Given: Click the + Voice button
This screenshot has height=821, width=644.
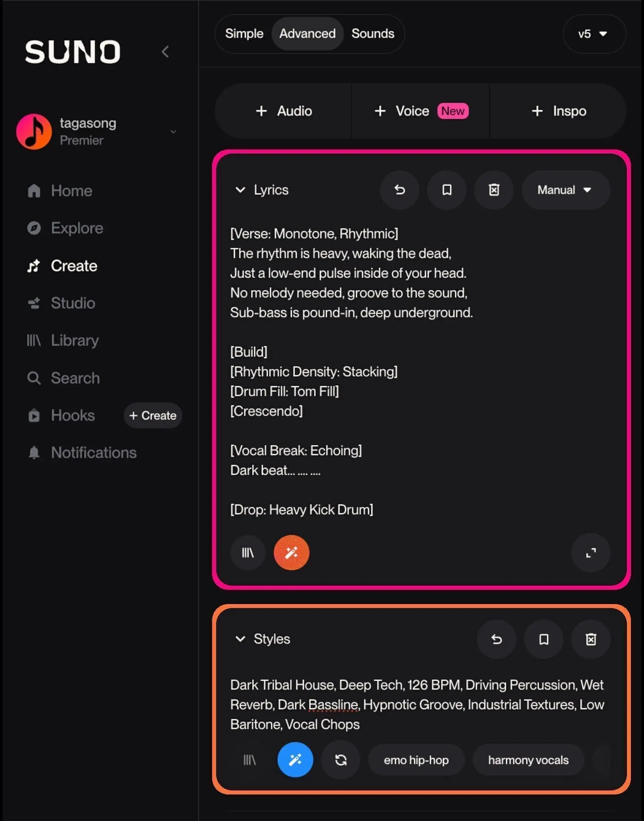Looking at the screenshot, I should [x=421, y=111].
